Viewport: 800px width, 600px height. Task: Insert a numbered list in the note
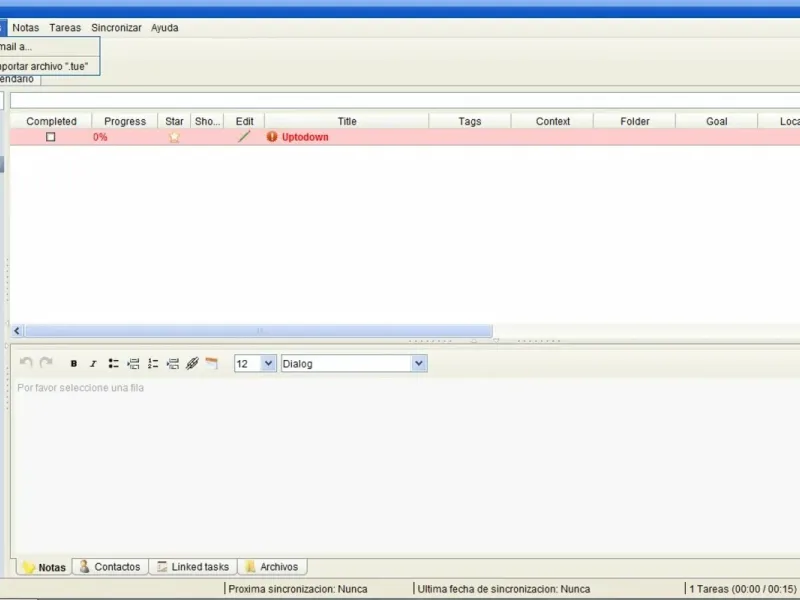pyautogui.click(x=153, y=363)
